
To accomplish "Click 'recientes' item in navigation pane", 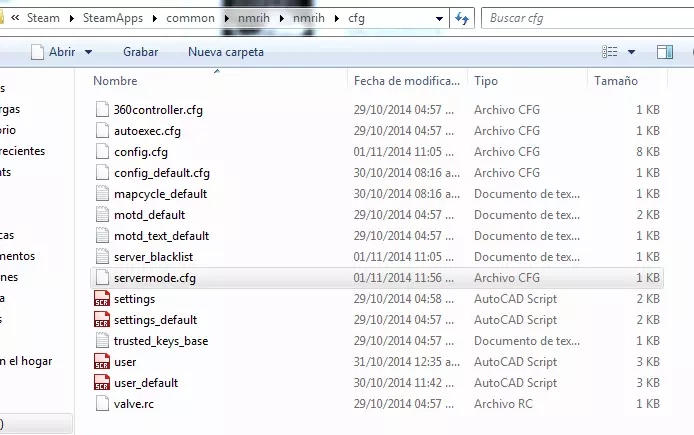I will pos(23,151).
